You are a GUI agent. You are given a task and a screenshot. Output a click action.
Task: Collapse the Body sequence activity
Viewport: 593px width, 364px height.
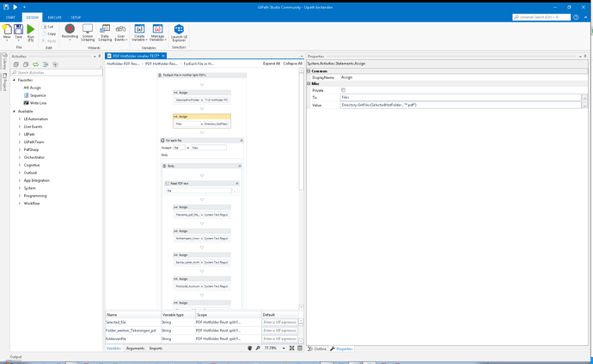(x=240, y=166)
